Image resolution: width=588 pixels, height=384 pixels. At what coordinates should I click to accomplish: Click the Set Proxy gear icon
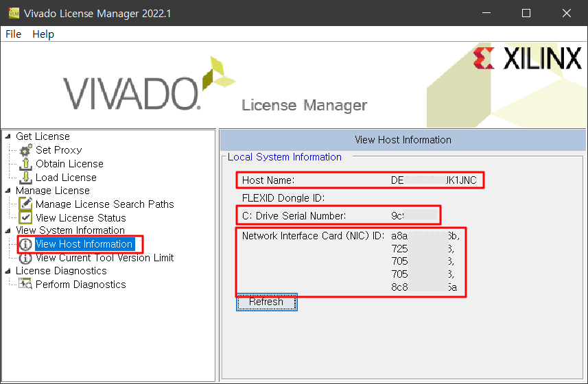click(25, 150)
